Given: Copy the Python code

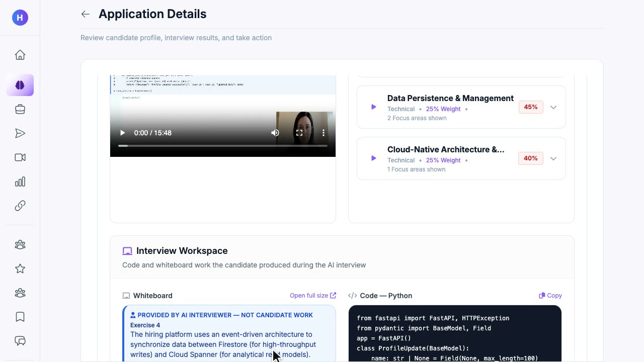Looking at the screenshot, I should point(550,296).
